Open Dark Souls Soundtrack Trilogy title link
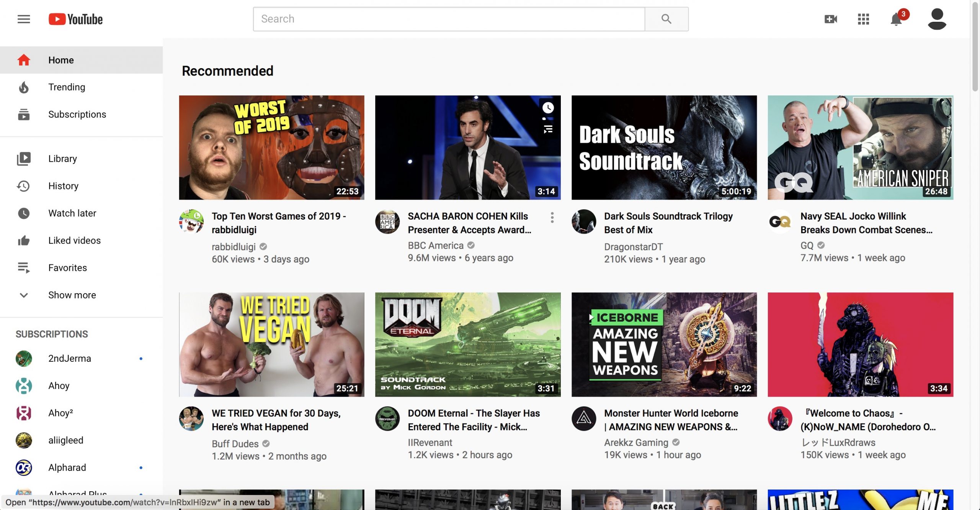Screen dimensions: 980x510 click(668, 223)
